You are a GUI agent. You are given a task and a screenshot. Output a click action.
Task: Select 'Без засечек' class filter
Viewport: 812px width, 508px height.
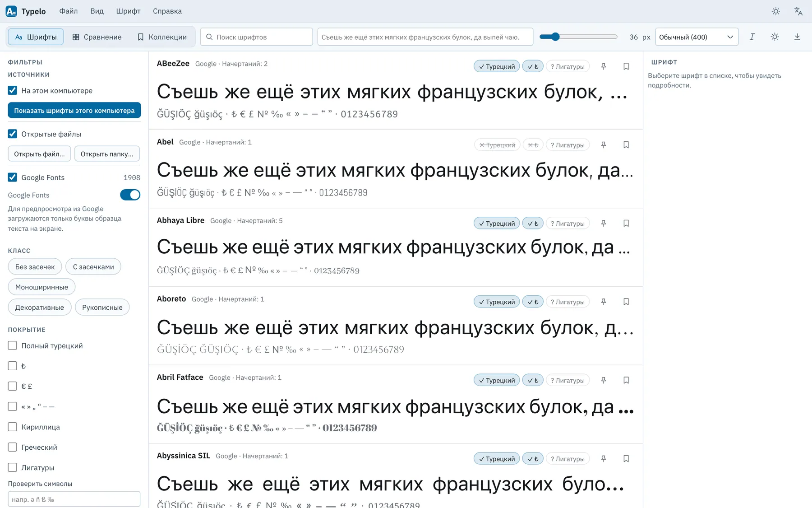coord(35,267)
